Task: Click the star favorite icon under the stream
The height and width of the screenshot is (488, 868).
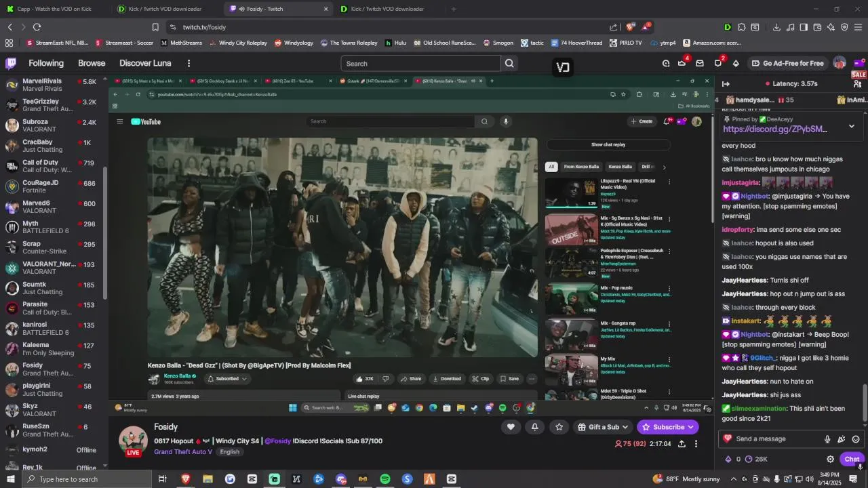Action: click(x=559, y=426)
